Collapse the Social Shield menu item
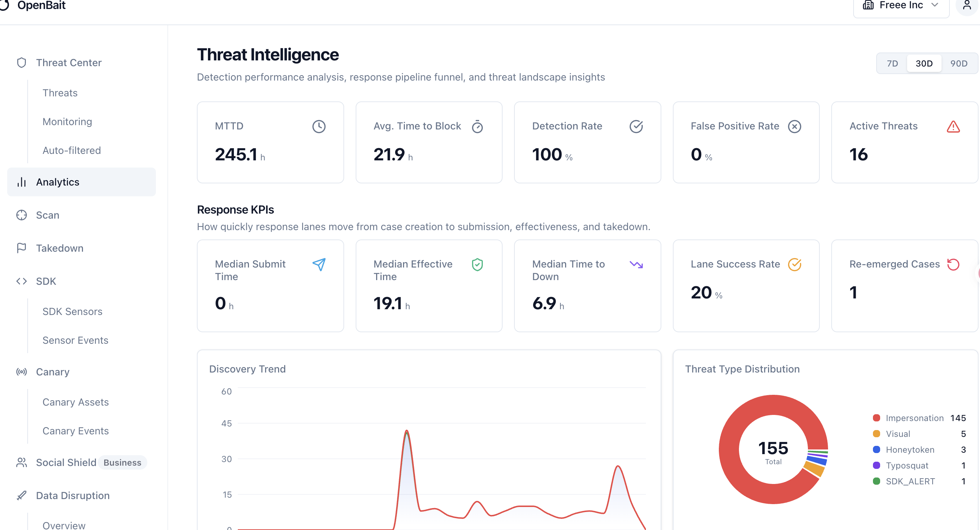The image size is (980, 530). 66,463
